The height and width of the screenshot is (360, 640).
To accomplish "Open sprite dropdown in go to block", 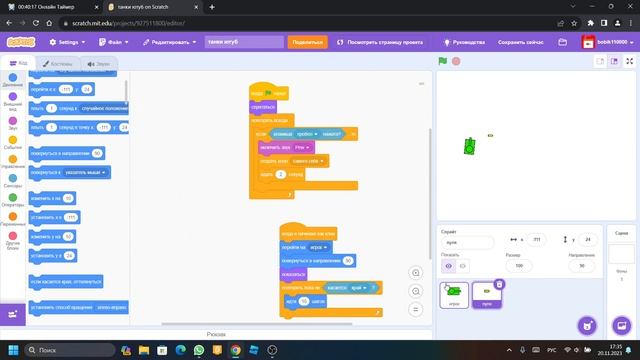I will (318, 247).
